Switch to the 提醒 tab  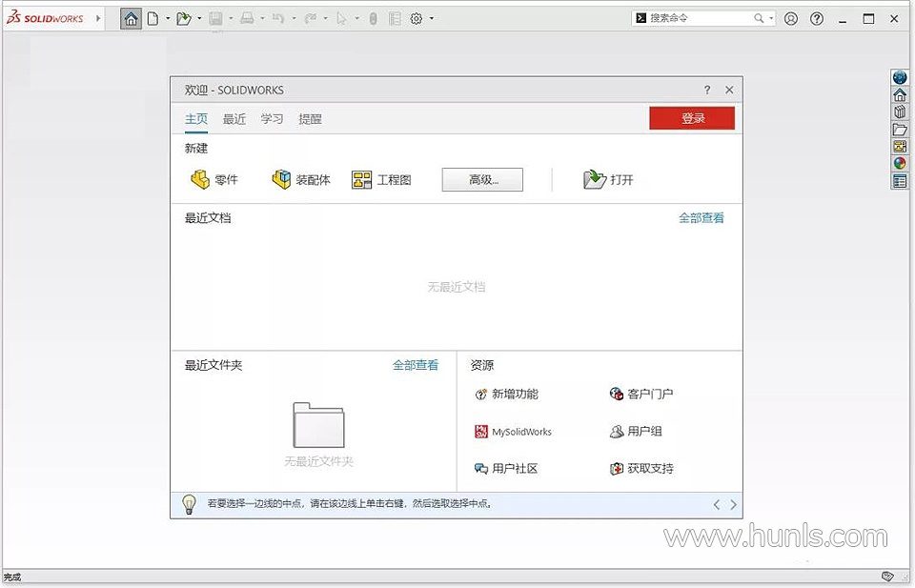coord(310,119)
